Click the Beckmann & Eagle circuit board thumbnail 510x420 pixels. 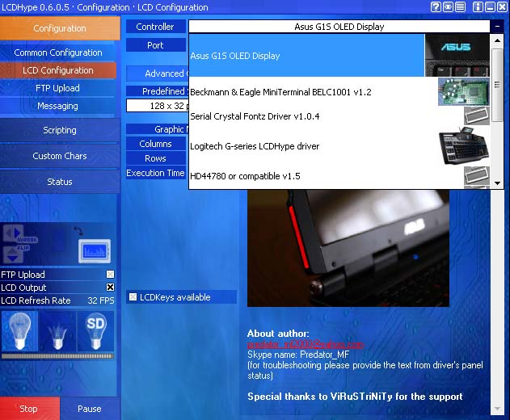pyautogui.click(x=463, y=92)
